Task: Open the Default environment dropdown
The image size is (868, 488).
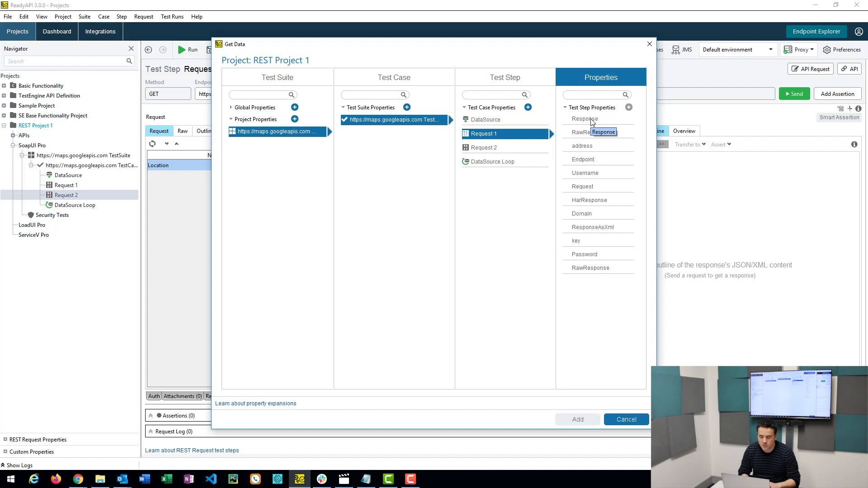Action: pos(738,50)
